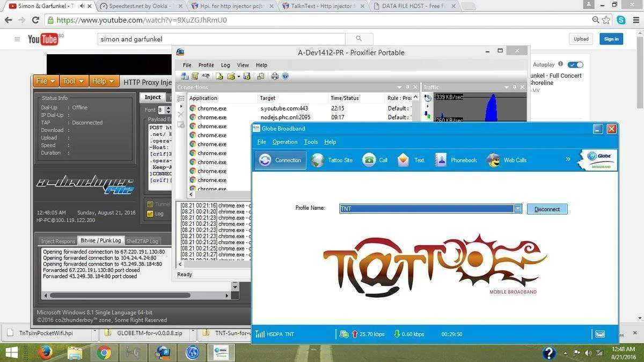This screenshot has width=644, height=362.
Task: Open the Traffic panel dropdown arrow in Proxifier
Action: (x=506, y=87)
